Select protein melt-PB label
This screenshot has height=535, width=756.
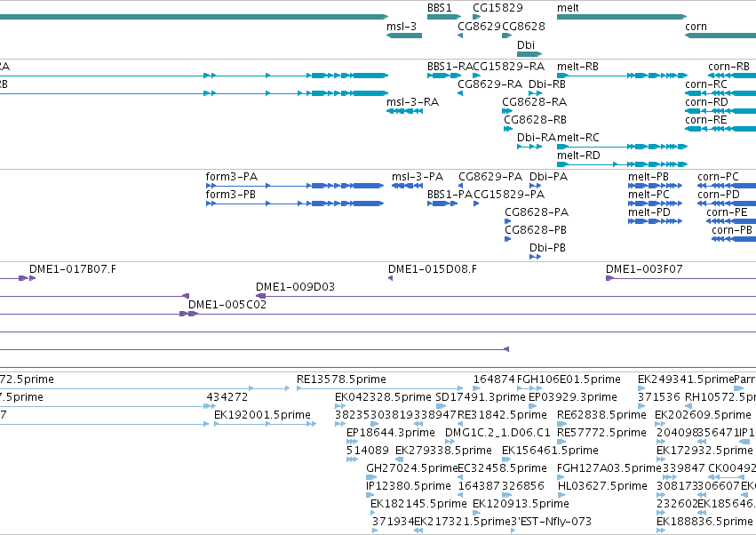click(x=648, y=177)
